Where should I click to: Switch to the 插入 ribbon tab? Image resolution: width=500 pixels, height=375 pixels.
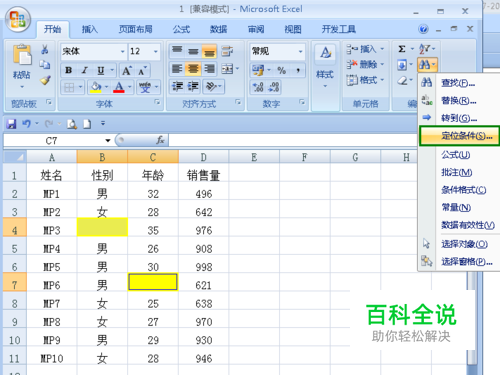tap(90, 29)
